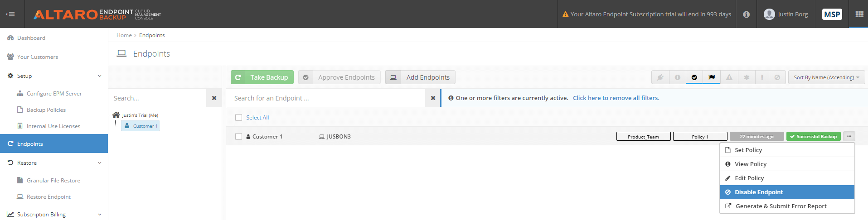Open the info icon in top bar

746,14
